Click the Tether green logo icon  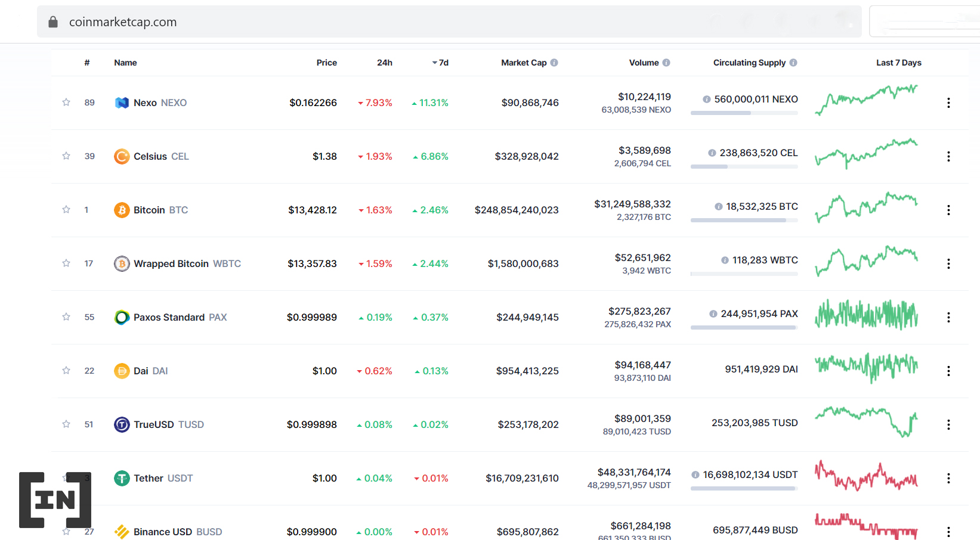(x=122, y=478)
